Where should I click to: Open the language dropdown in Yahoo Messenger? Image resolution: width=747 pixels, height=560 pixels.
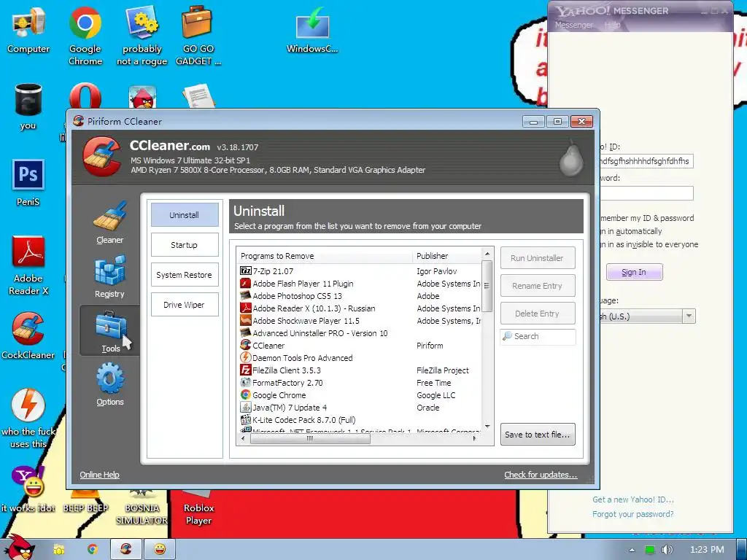point(689,316)
